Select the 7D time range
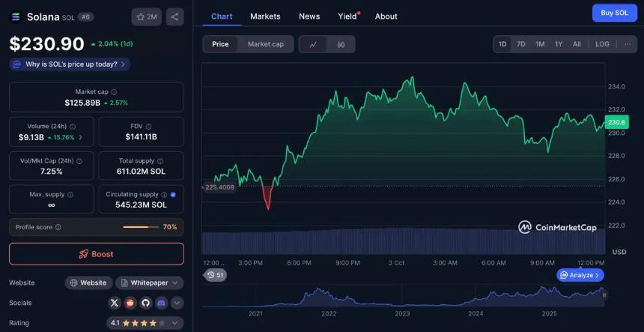Image resolution: width=644 pixels, height=332 pixels. pyautogui.click(x=520, y=44)
